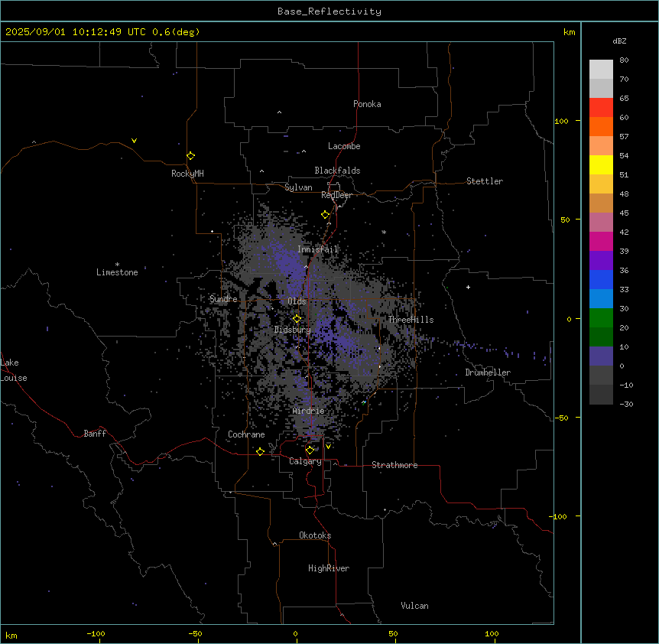Click the white plus marker north of Drumheller
Viewport: 659px width, 644px height.
pos(468,287)
